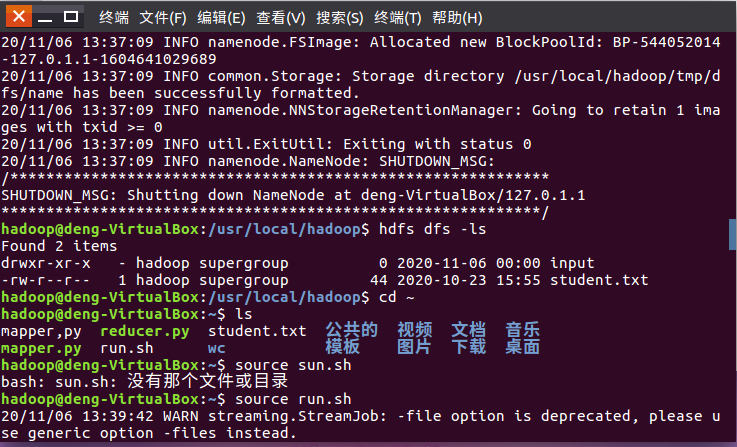Click the green mapper.py entry
737x447 pixels.
[x=41, y=348]
